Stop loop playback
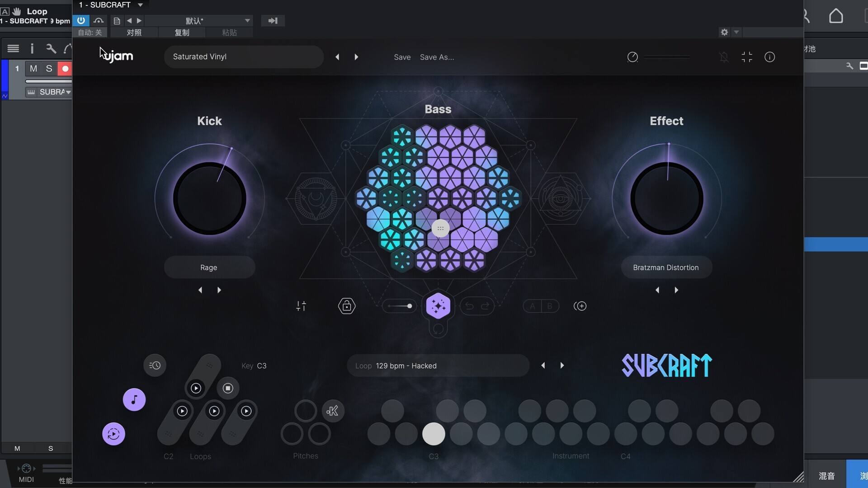Viewport: 868px width, 488px height. pos(228,388)
